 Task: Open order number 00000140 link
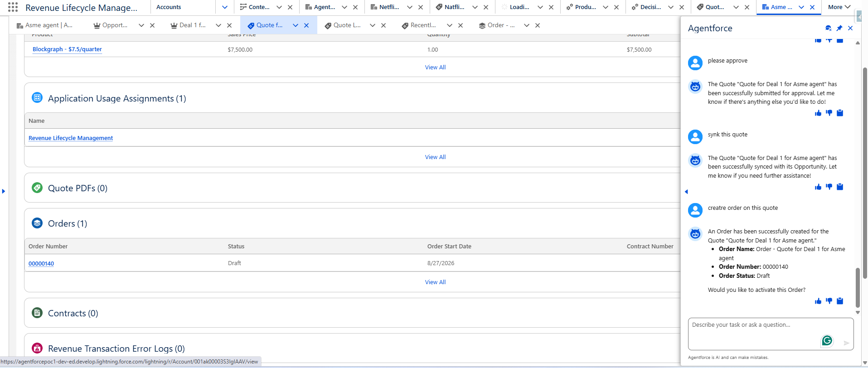[41, 263]
